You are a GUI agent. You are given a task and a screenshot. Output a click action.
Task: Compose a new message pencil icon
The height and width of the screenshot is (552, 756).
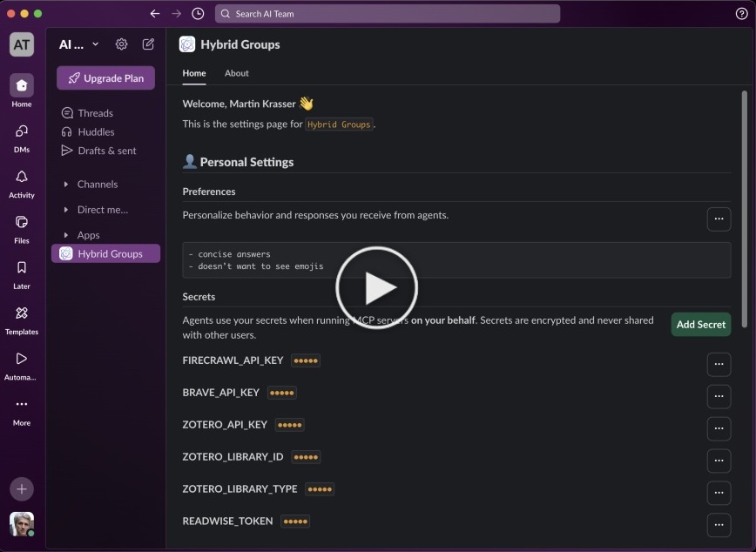pos(148,44)
